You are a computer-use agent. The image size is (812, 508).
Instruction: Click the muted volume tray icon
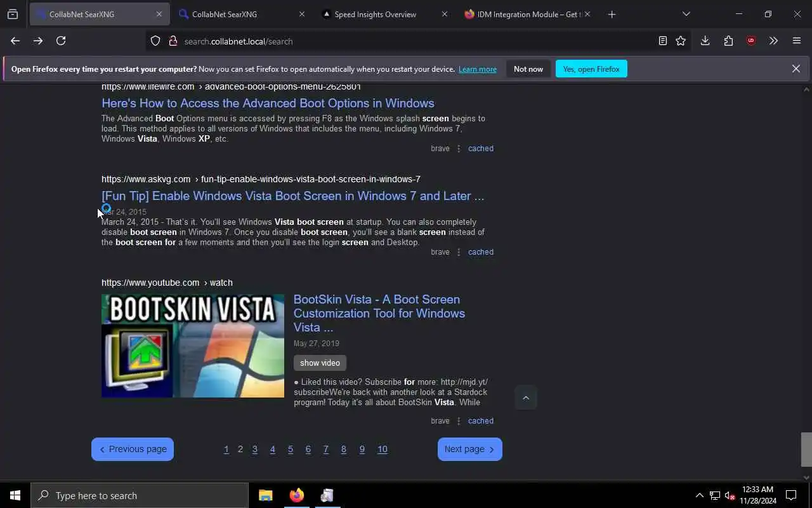coord(730,495)
